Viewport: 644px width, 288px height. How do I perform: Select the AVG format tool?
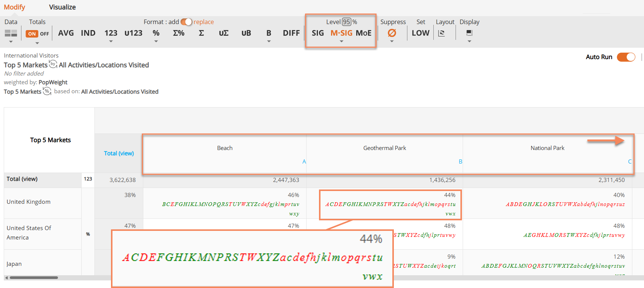click(66, 33)
